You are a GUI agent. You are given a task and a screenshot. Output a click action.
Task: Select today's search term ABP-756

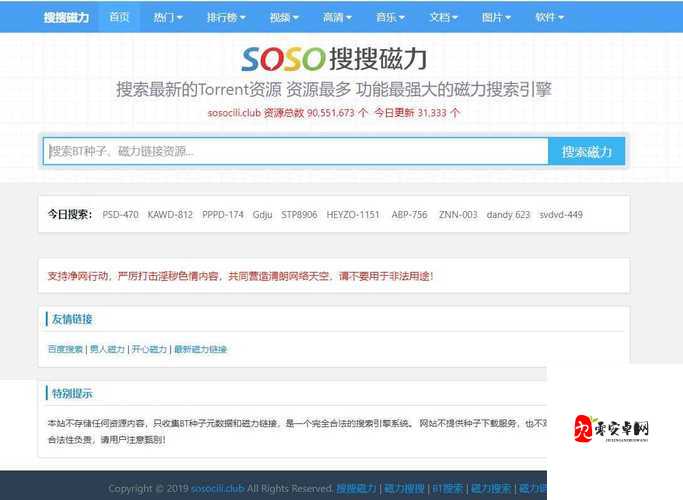(409, 215)
